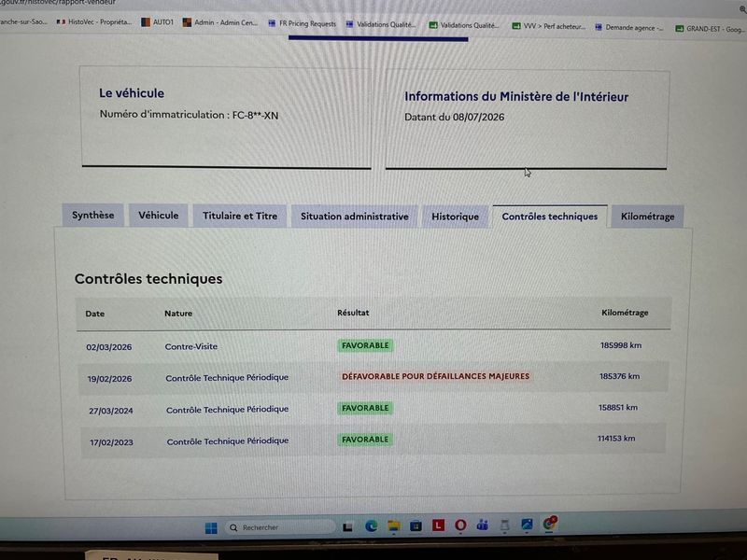
Task: Click the Nature column header
Action: click(x=178, y=314)
